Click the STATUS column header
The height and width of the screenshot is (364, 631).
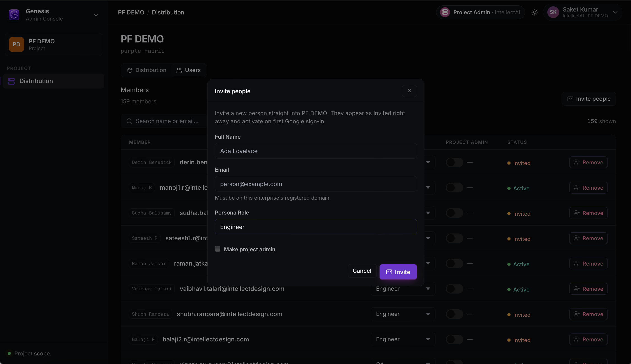click(517, 142)
